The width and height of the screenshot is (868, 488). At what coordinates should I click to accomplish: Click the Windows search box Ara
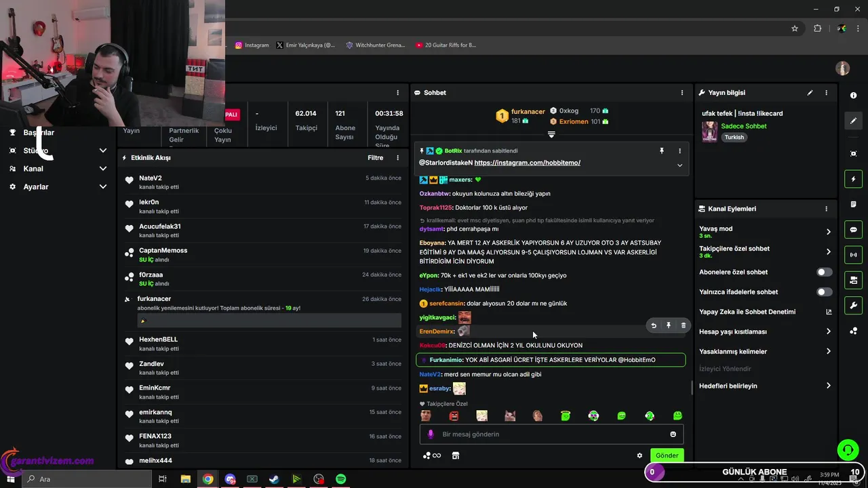87,479
